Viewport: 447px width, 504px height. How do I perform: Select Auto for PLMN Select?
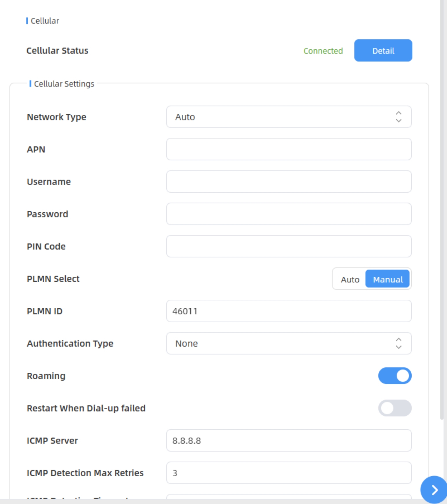click(x=350, y=279)
